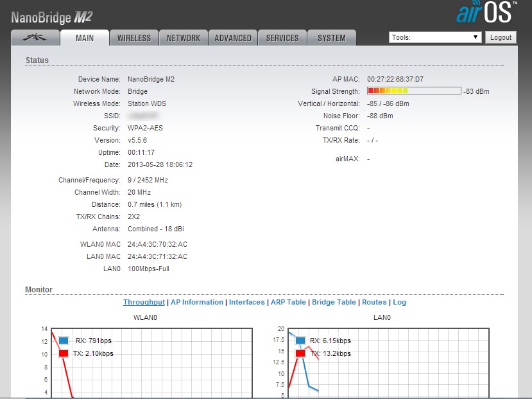Click the red TX legend square in LAN0
Image resolution: width=532 pixels, height=399 pixels.
click(x=301, y=353)
